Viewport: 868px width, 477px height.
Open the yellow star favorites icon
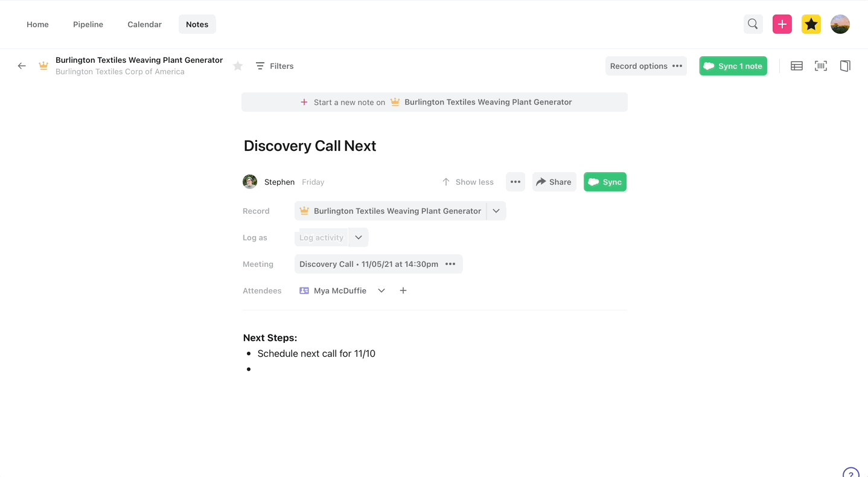tap(811, 24)
